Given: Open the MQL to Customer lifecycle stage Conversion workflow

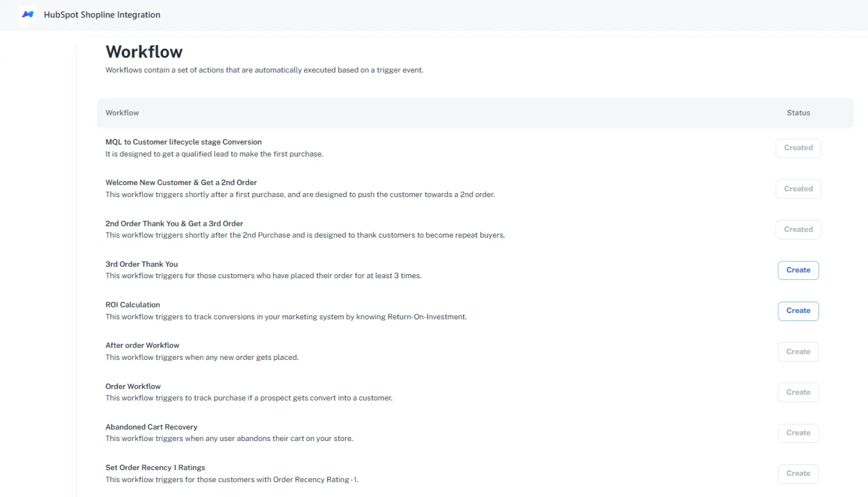Looking at the screenshot, I should 183,142.
